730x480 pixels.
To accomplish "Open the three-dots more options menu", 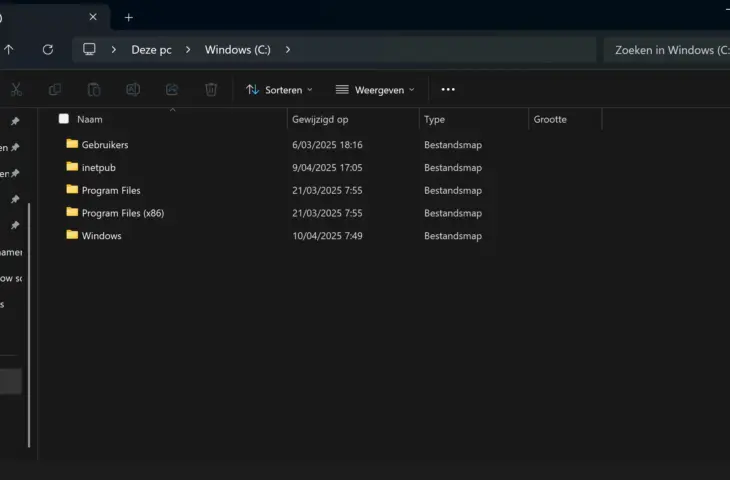I will [x=448, y=89].
